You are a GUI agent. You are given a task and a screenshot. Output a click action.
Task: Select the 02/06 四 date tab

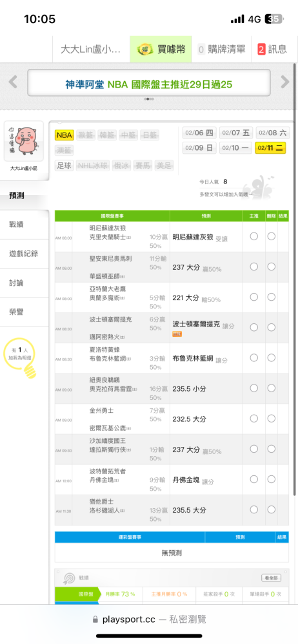point(199,133)
